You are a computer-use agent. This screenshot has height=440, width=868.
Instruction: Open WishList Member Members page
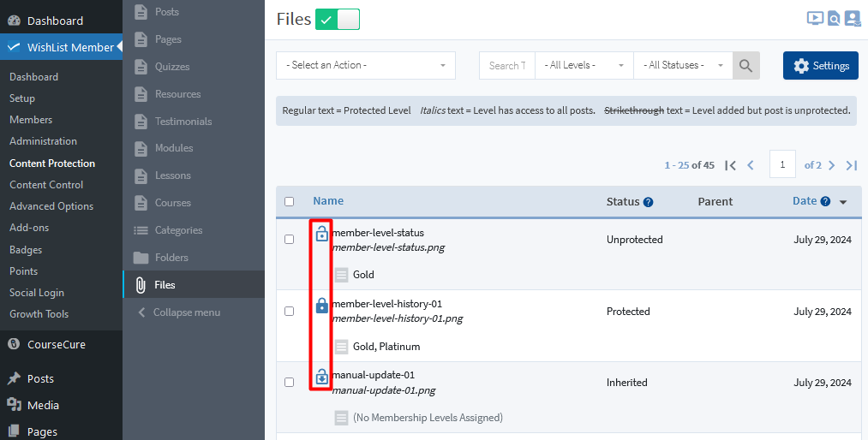click(31, 120)
